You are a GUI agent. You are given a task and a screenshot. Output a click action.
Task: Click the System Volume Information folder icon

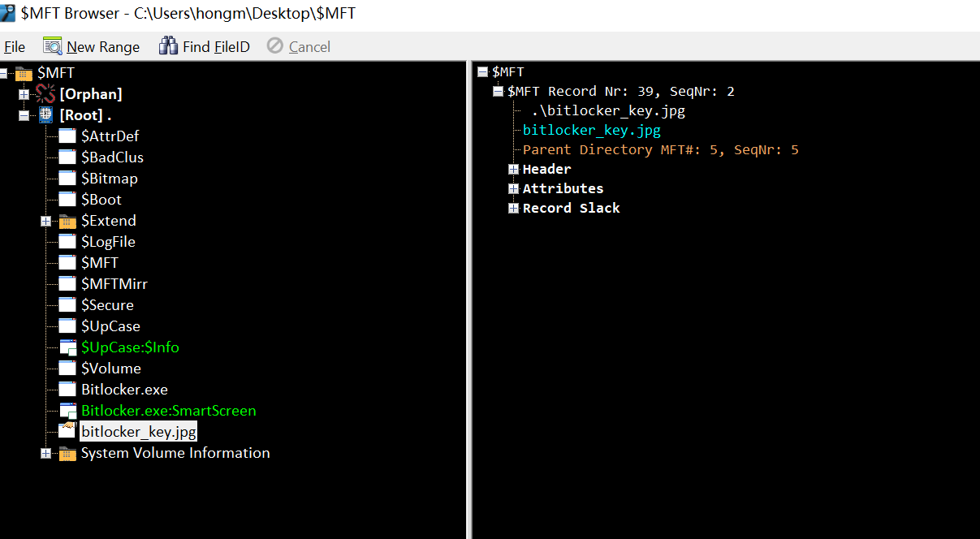tap(67, 453)
